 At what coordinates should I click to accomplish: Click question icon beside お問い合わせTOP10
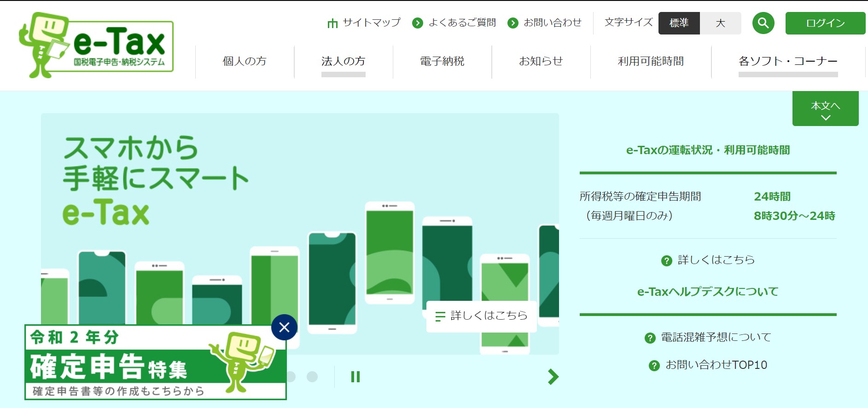click(654, 366)
